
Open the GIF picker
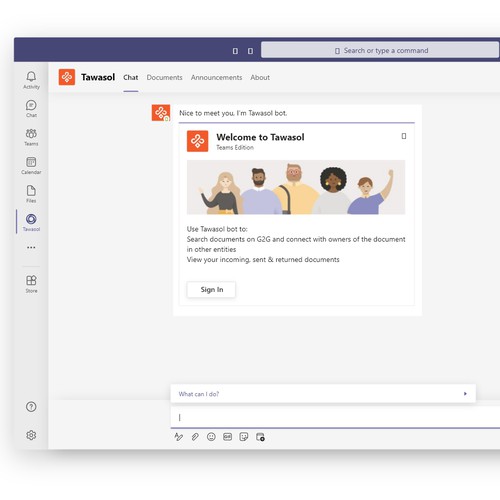point(227,437)
